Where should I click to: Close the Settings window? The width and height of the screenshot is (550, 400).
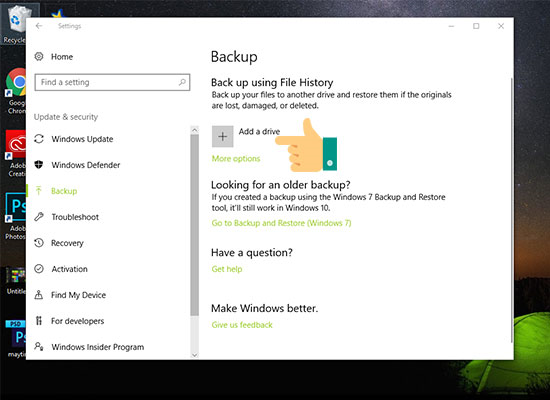(x=501, y=26)
